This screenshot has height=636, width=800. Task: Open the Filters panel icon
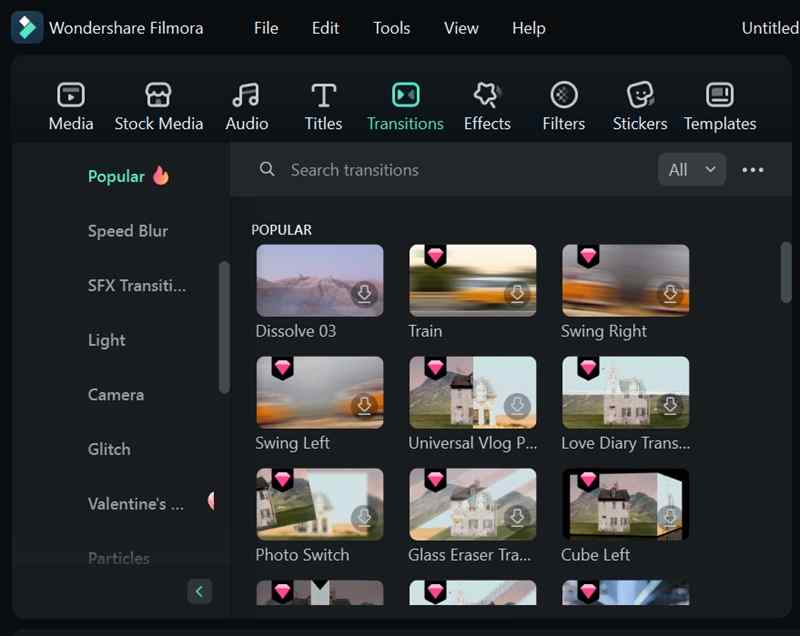point(564,95)
